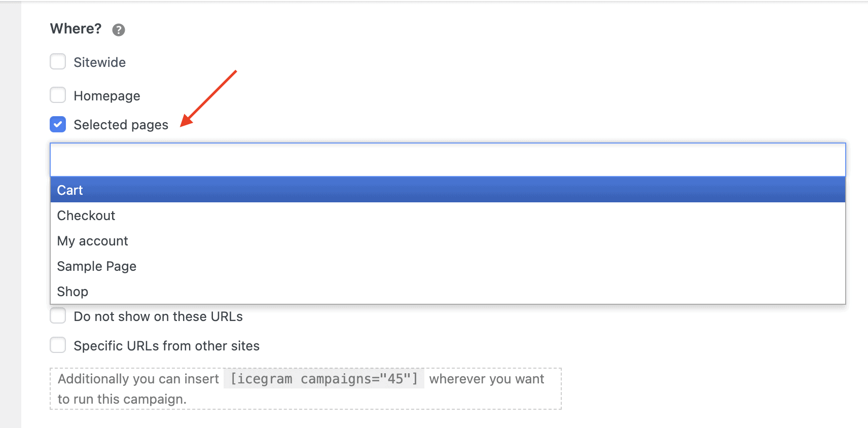Choose Shop from the page list

[x=448, y=291]
